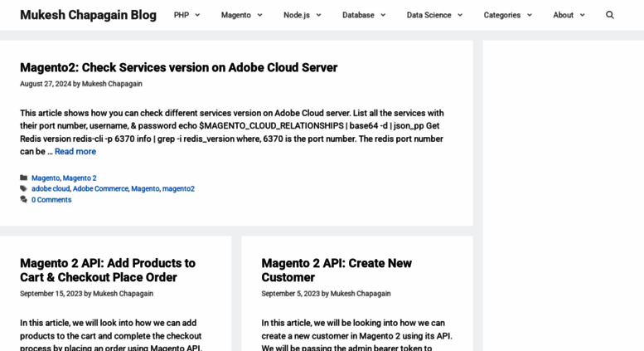Click author Mukesh Chapagain under first article
Viewport: 644px width, 351px height.
pyautogui.click(x=112, y=84)
